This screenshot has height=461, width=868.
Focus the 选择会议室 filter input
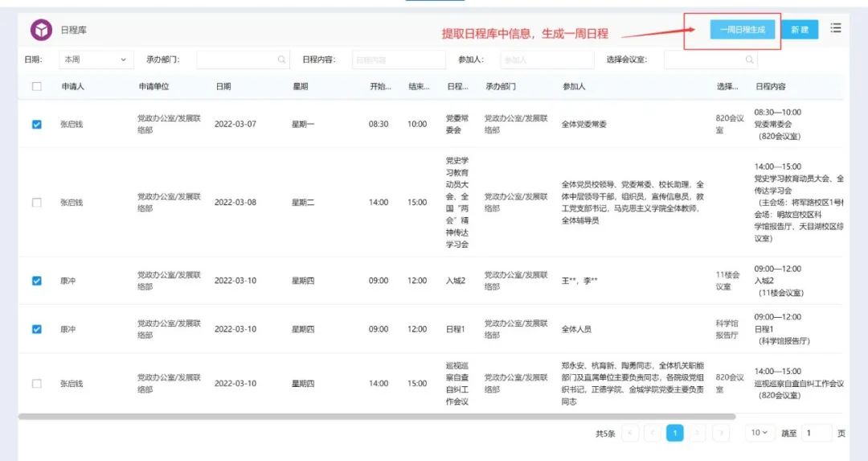pyautogui.click(x=710, y=60)
